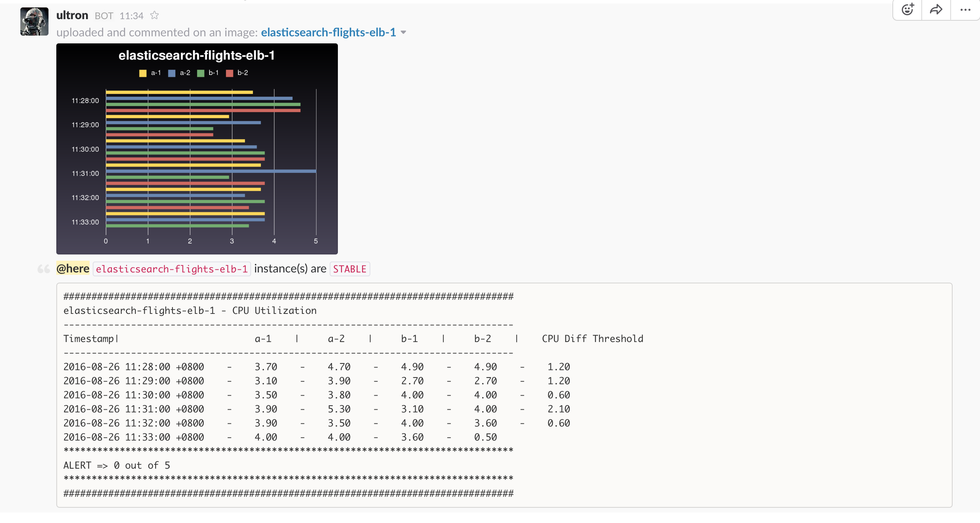Click the share message arrow icon
The width and height of the screenshot is (980, 523).
tap(936, 9)
